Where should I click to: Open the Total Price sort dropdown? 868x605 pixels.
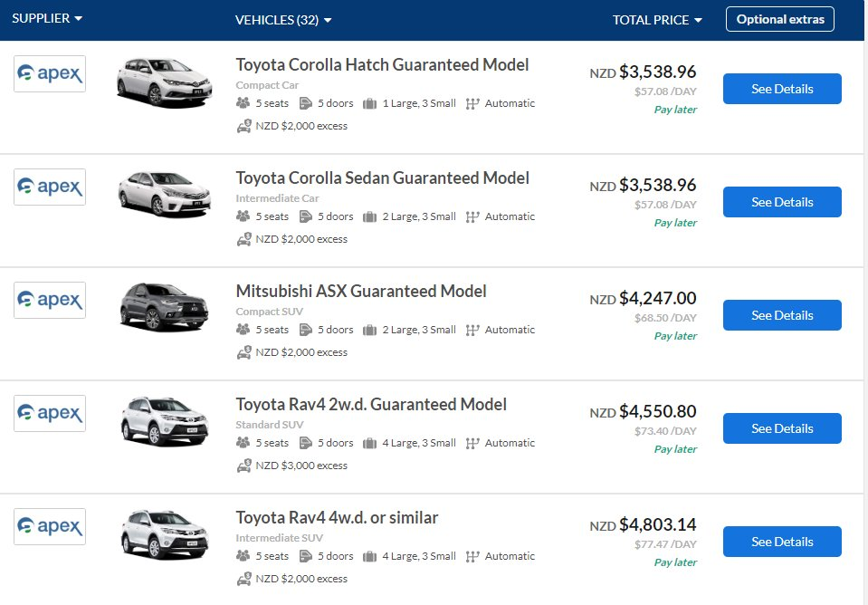click(657, 20)
